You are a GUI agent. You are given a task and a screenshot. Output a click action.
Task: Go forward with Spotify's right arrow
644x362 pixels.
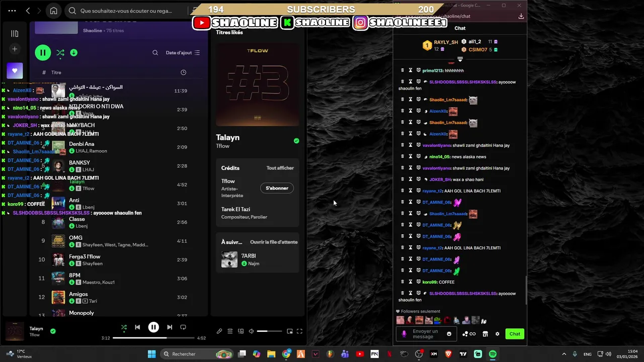pos(39,11)
